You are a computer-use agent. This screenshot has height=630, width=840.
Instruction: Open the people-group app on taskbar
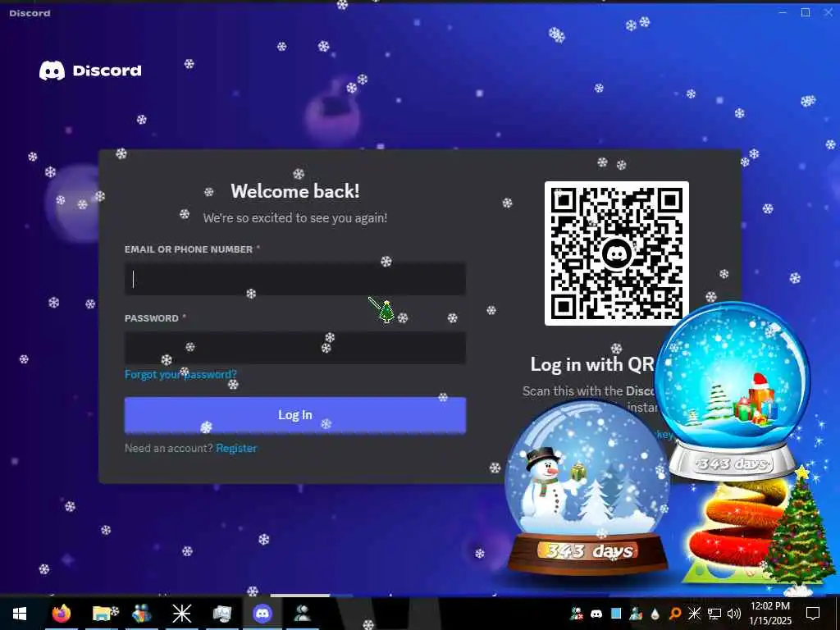point(142,614)
